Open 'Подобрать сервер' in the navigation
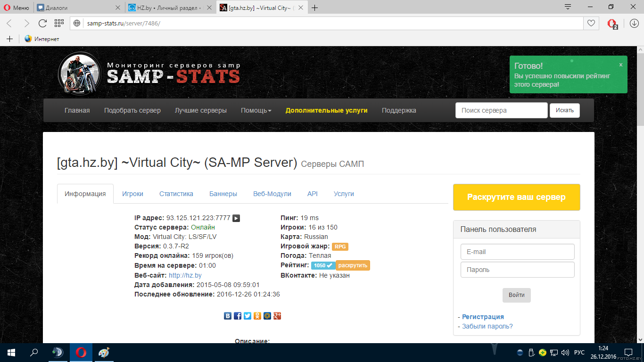The width and height of the screenshot is (644, 362). coord(132,110)
